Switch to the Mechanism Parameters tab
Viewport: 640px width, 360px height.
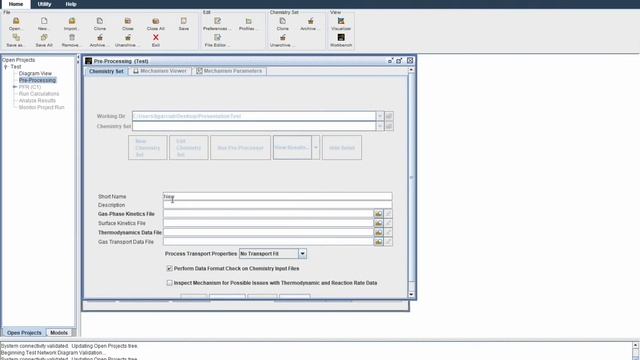pos(229,71)
